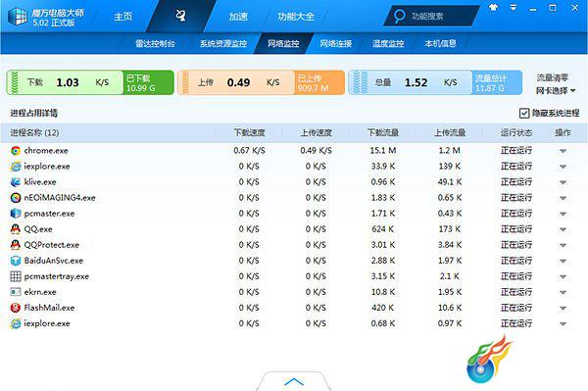Click the BaiduAnSvc.exe cube icon
Image resolution: width=588 pixels, height=391 pixels.
(16, 261)
